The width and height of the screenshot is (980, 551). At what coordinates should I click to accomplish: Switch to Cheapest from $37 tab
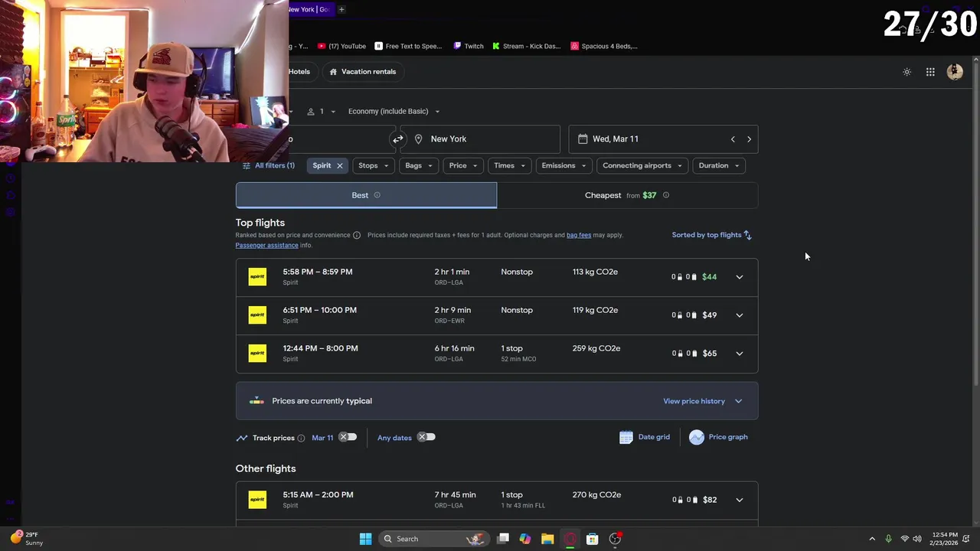coord(627,195)
